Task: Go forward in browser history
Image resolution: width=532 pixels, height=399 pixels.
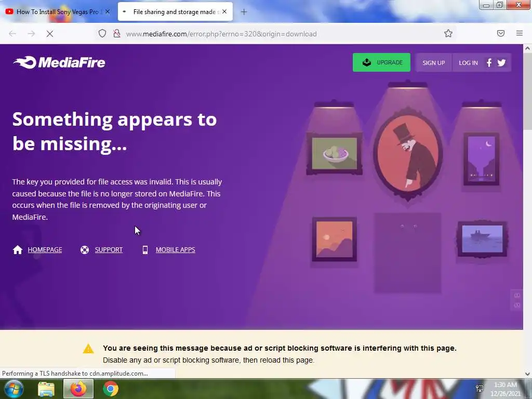Action: (x=31, y=34)
